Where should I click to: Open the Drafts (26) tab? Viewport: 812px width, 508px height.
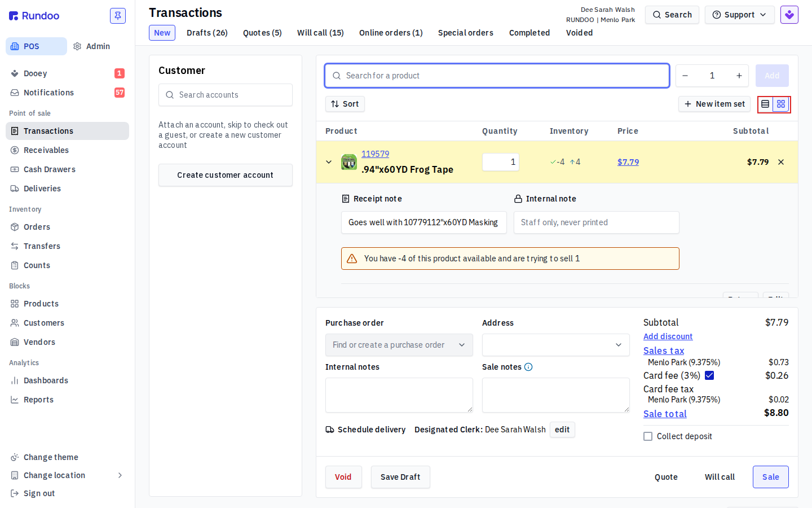click(x=207, y=33)
